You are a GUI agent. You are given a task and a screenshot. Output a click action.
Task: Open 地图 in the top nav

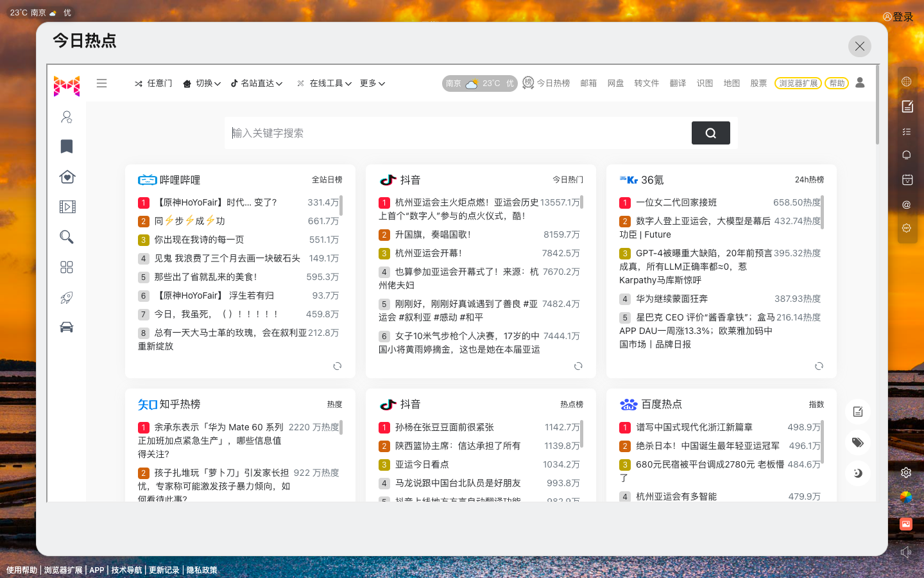732,83
